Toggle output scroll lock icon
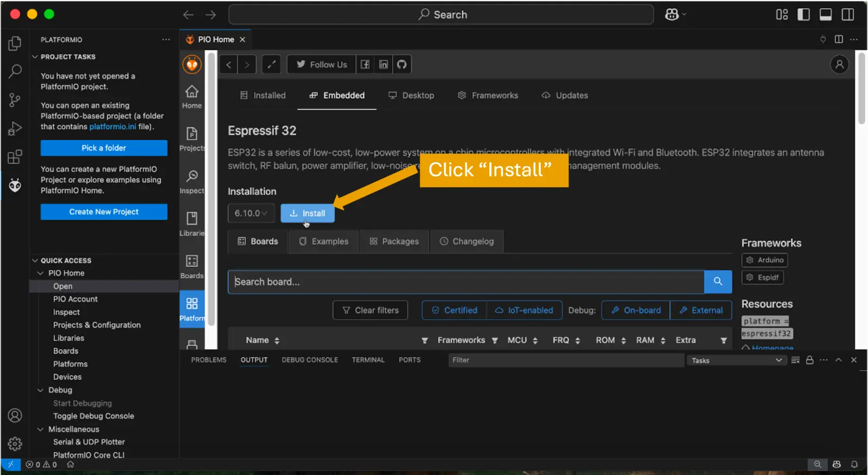 [x=809, y=360]
